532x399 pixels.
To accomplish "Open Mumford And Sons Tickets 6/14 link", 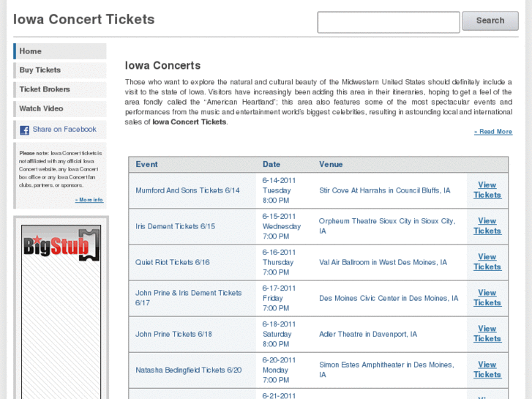I will click(187, 190).
